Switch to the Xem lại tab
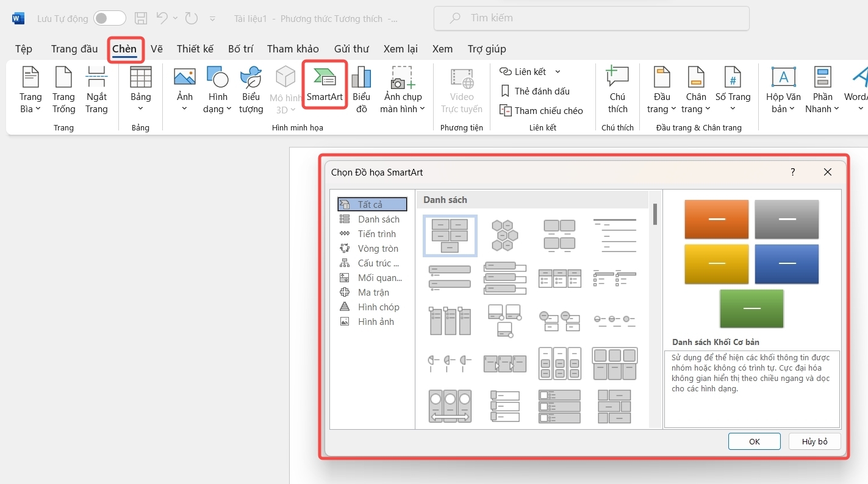The height and width of the screenshot is (484, 868). pos(401,49)
